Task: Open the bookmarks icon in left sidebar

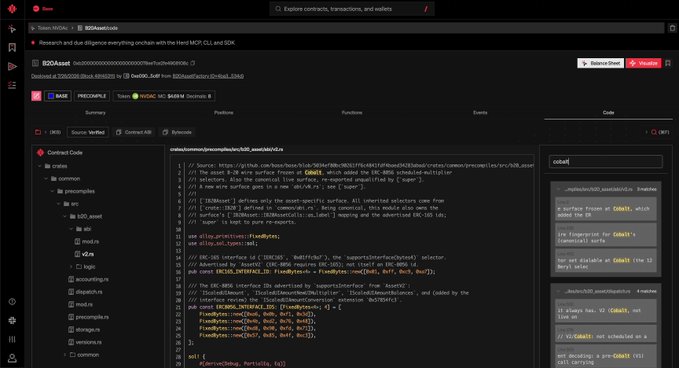Action: pyautogui.click(x=12, y=47)
